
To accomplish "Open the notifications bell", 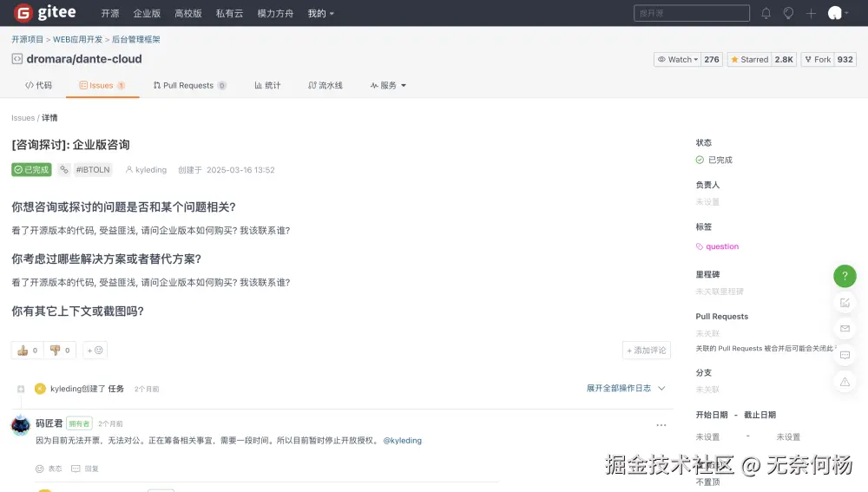I will 766,13.
